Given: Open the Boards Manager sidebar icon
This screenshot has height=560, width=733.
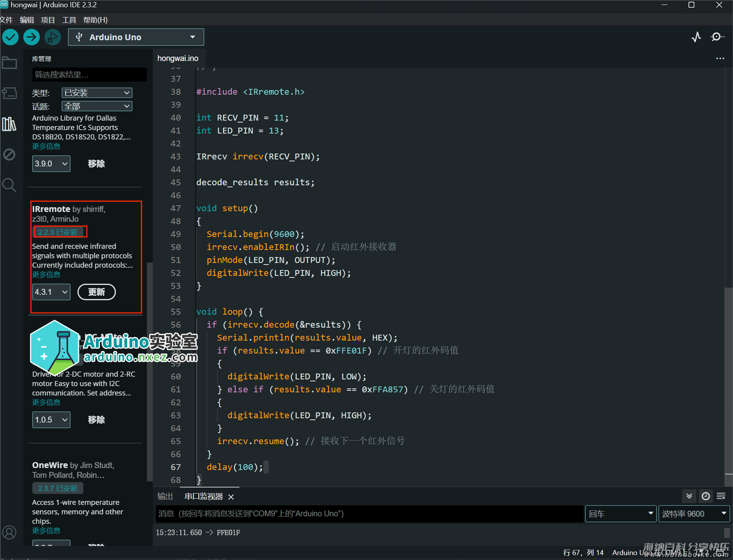Looking at the screenshot, I should pyautogui.click(x=9, y=94).
